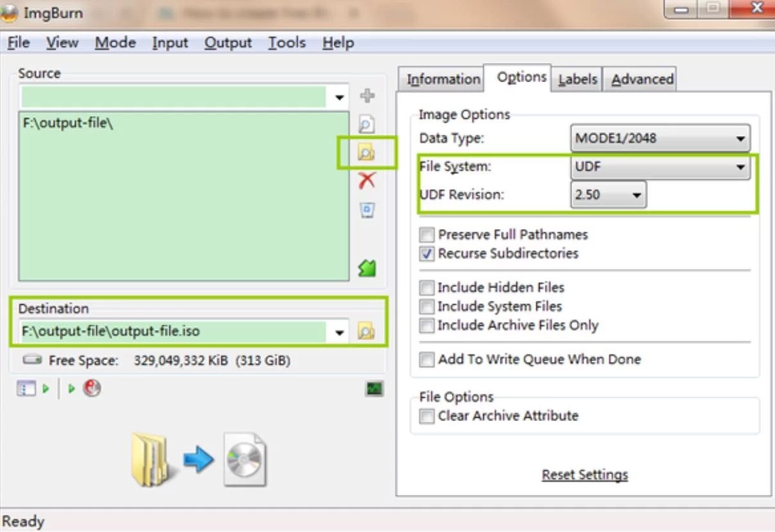
Task: Disable Recurse Subdirectories
Action: coord(426,254)
